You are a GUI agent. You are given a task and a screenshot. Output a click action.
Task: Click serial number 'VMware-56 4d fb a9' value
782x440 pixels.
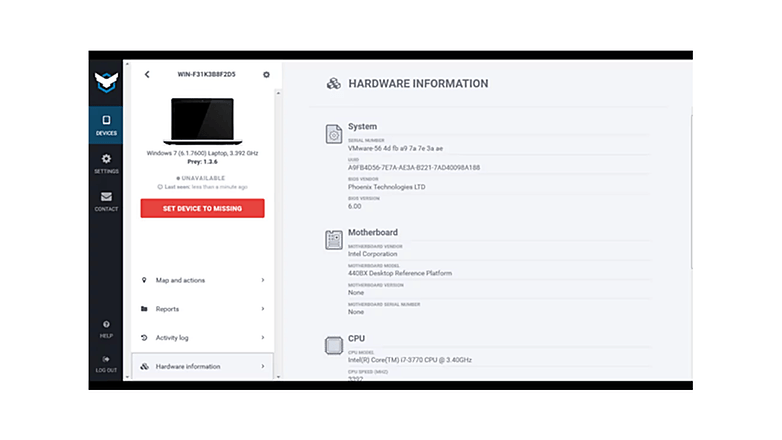395,148
